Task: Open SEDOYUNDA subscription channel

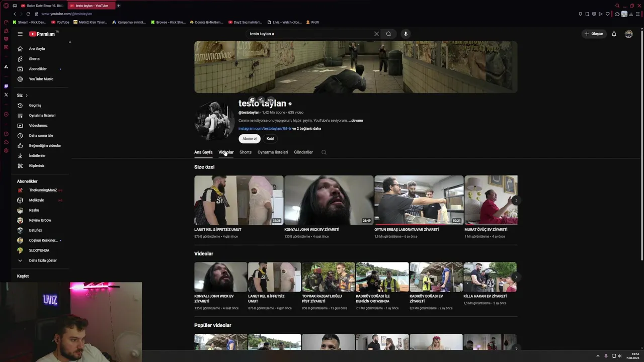Action: (x=41, y=250)
